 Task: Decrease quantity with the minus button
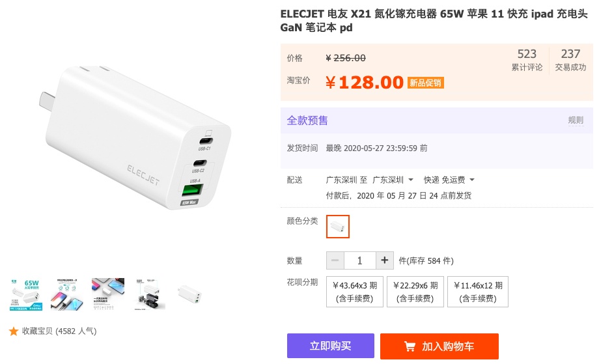[335, 260]
